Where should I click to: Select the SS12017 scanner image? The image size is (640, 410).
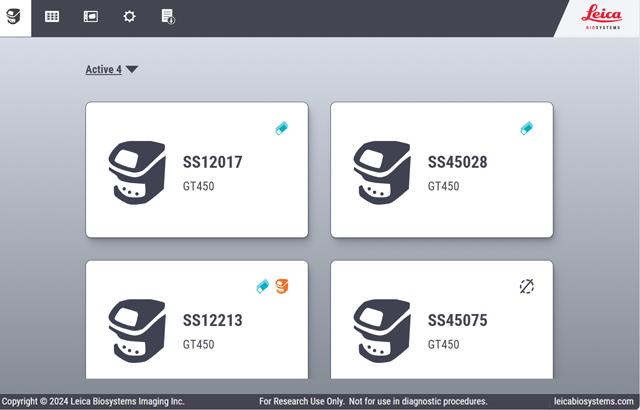point(137,173)
